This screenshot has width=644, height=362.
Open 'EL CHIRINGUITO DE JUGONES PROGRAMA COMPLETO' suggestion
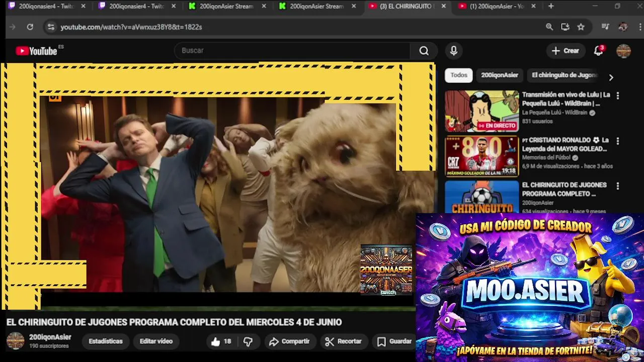pos(564,190)
